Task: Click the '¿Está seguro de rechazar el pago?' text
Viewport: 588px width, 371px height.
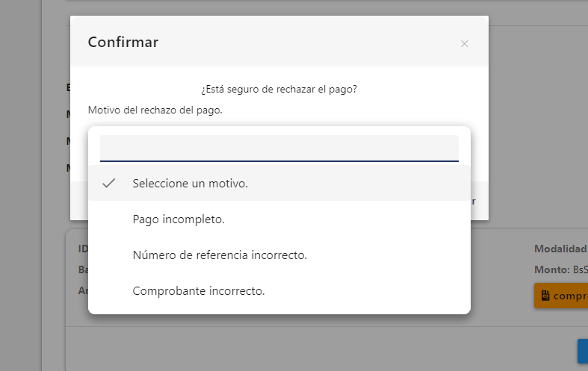Action: 279,89
